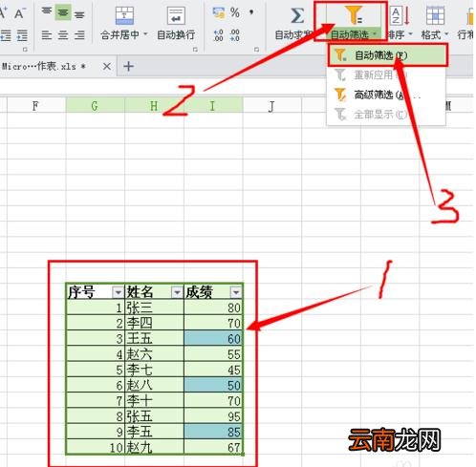This screenshot has width=476, height=467.
Task: Open the 成绩 column filter dropdown
Action: [236, 291]
